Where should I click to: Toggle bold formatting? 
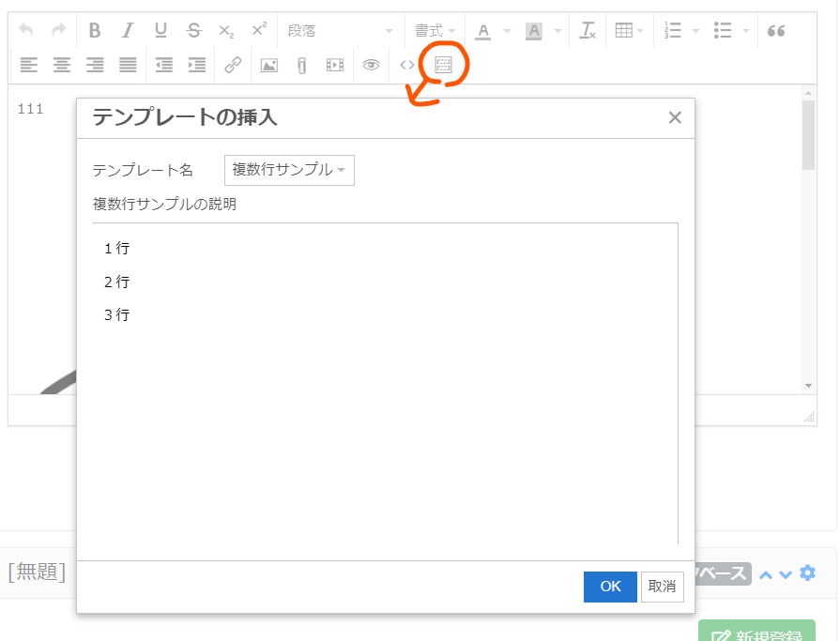(94, 30)
